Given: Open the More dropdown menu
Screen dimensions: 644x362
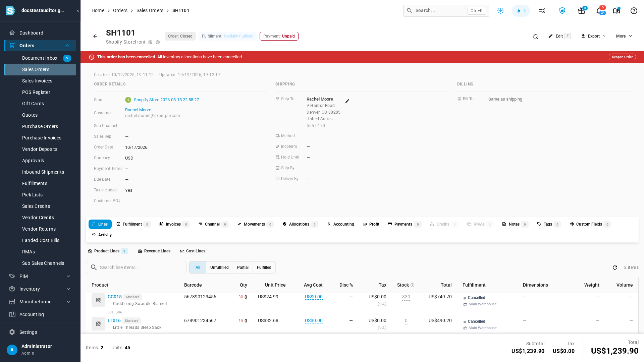Looking at the screenshot, I should point(624,36).
